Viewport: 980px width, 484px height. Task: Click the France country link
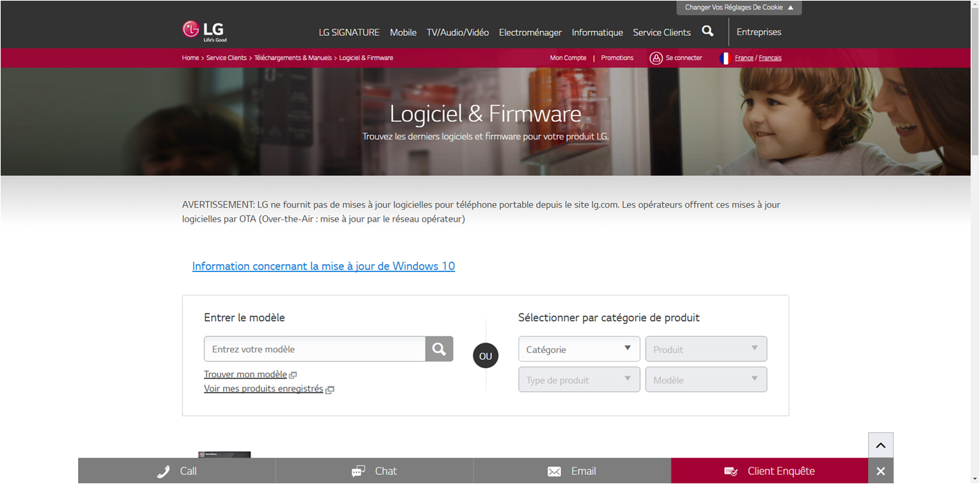744,58
